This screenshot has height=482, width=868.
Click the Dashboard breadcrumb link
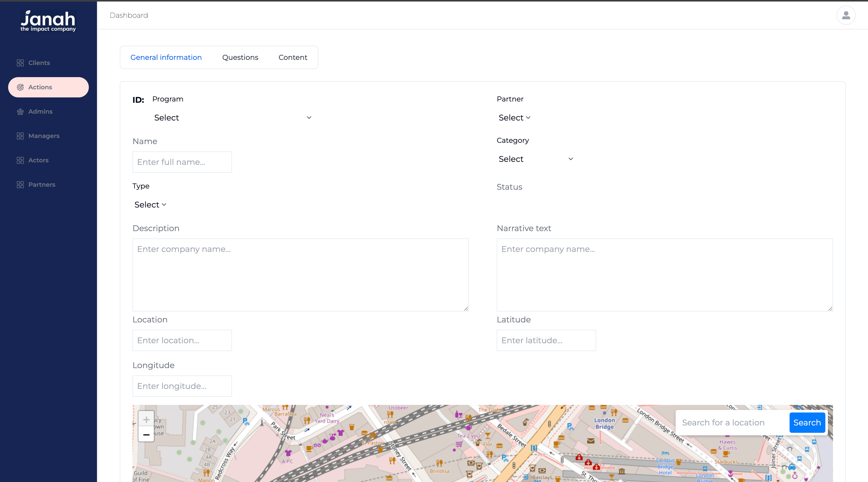[x=129, y=15]
